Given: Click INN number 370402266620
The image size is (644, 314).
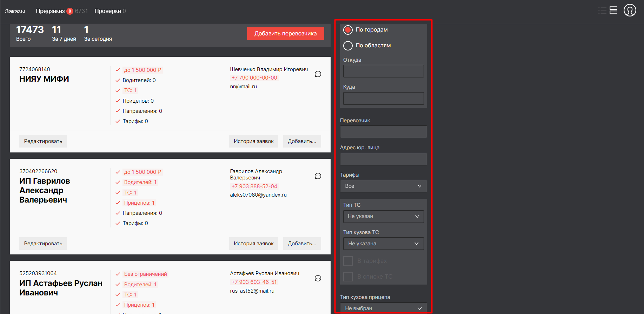Looking at the screenshot, I should point(38,171).
